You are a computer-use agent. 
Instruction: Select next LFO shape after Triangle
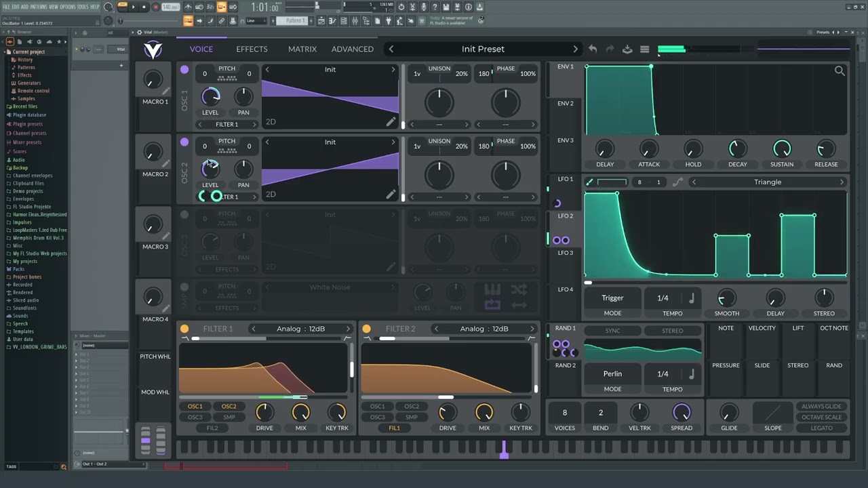842,182
